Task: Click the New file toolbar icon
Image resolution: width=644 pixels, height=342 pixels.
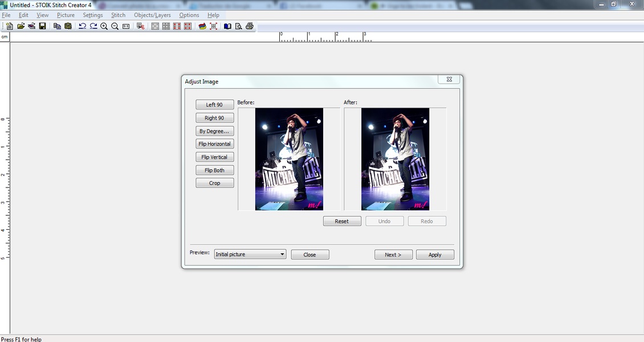Action: click(10, 26)
